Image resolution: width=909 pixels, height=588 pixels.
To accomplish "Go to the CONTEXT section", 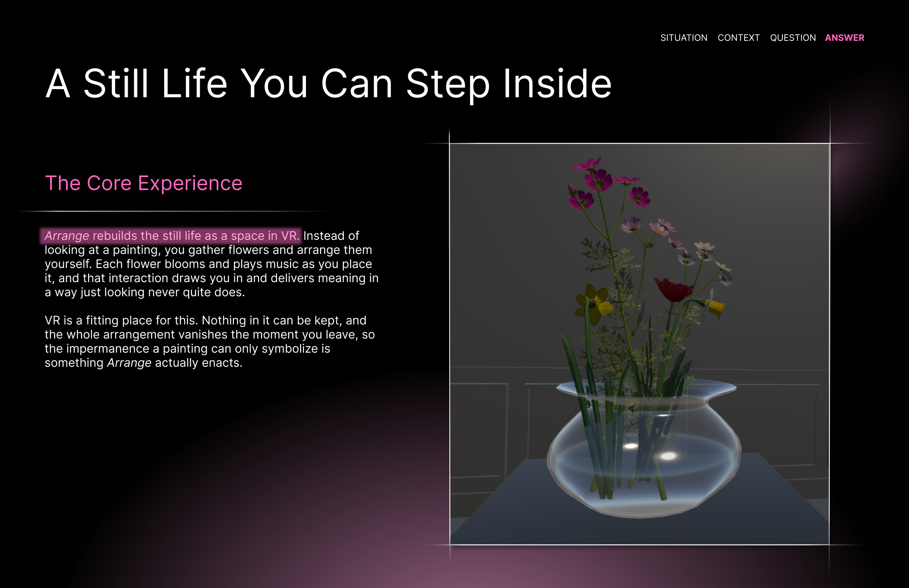I will point(738,38).
